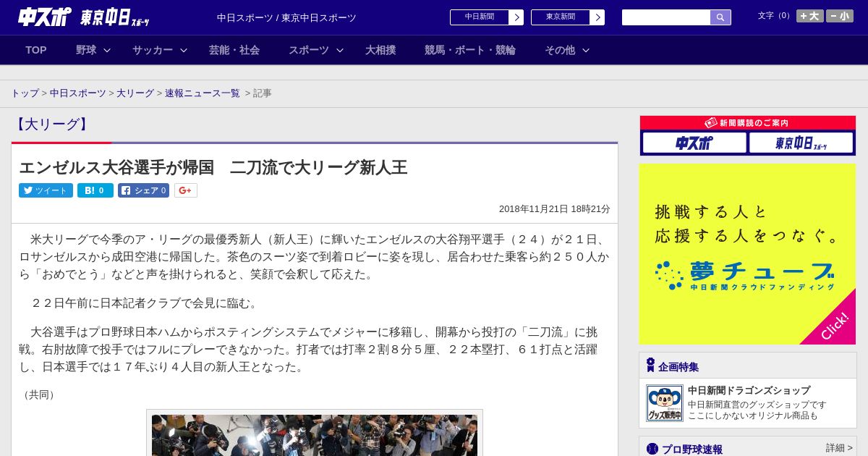Click the 東京中日スポーツ logo in the header

[115, 17]
